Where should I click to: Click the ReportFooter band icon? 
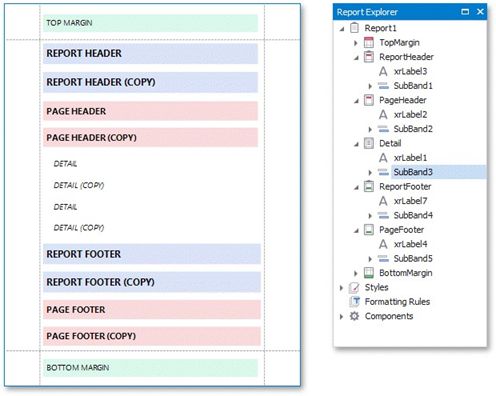tap(369, 186)
